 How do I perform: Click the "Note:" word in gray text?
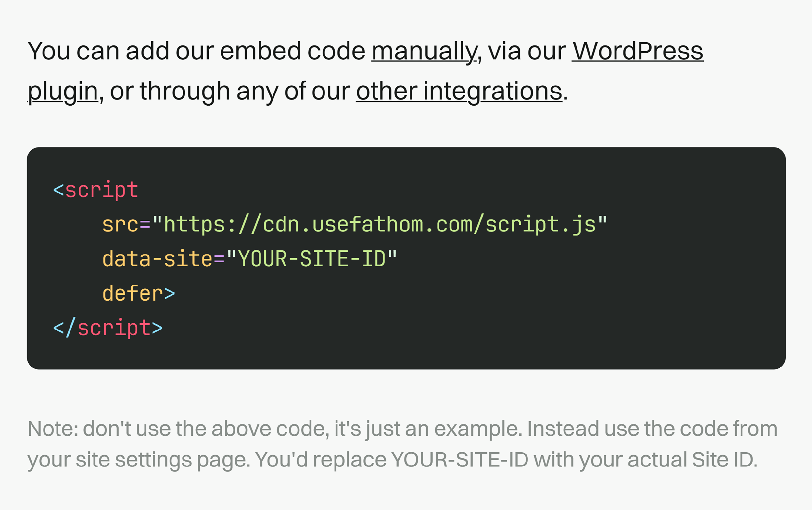pyautogui.click(x=53, y=429)
